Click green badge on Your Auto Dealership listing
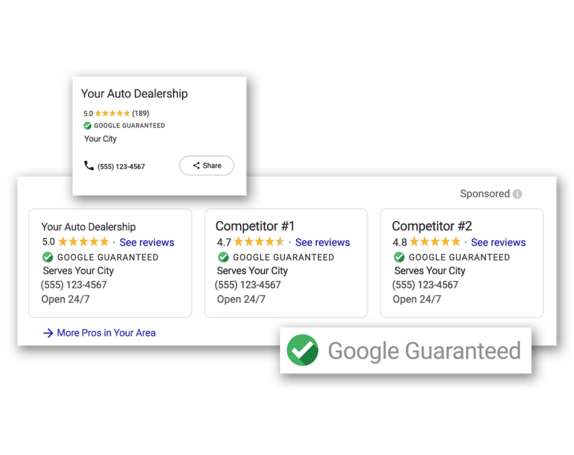This screenshot has height=455, width=574. [48, 257]
